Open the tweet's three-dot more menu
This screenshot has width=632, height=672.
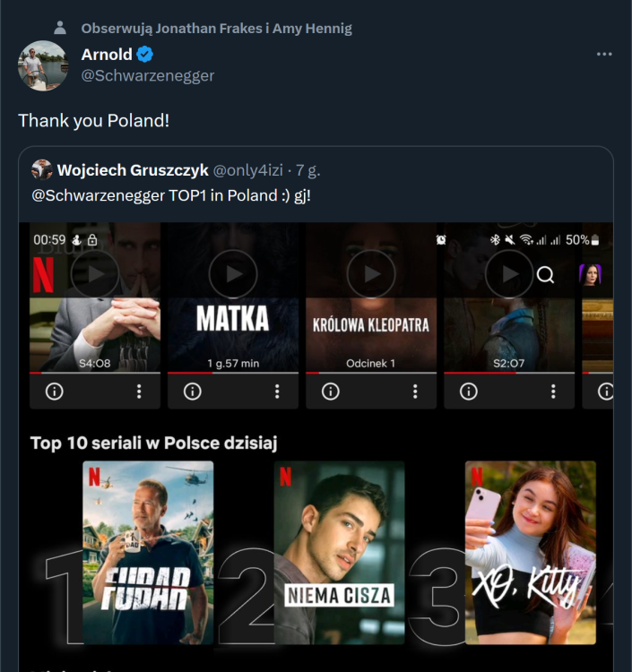[604, 55]
